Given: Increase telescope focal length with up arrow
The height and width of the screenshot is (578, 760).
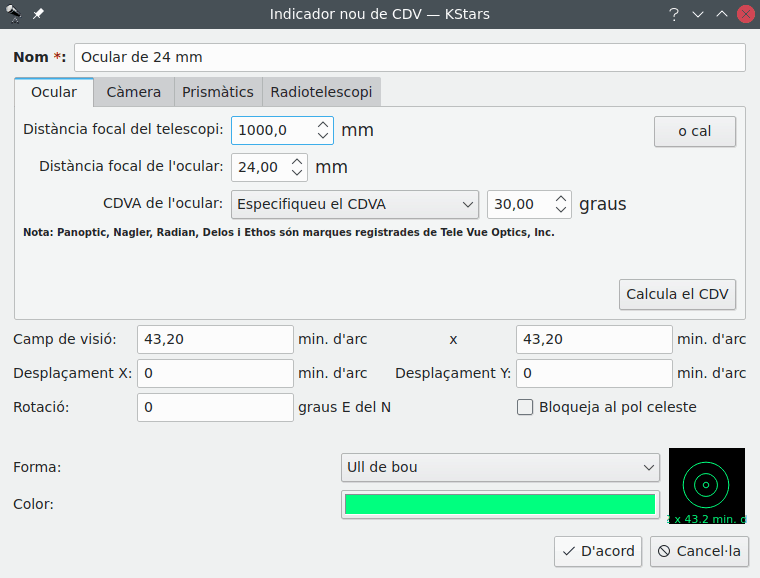Looking at the screenshot, I should click(322, 125).
